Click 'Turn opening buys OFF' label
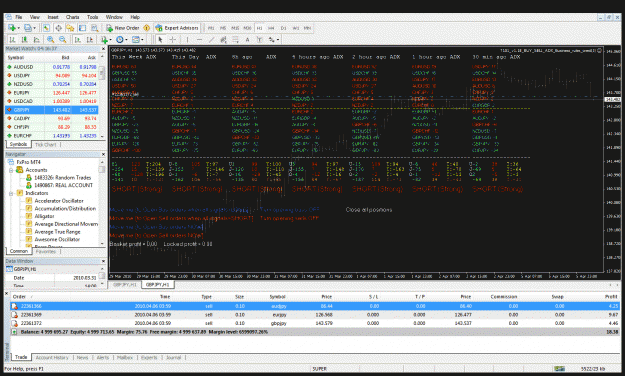Image resolution: width=625 pixels, height=376 pixels. [x=289, y=210]
